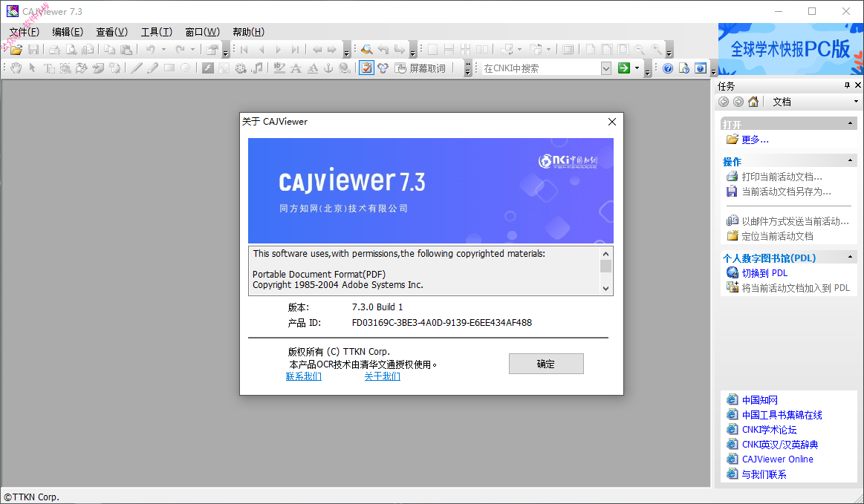The width and height of the screenshot is (864, 504).
Task: Click the music note audio icon
Action: (257, 68)
